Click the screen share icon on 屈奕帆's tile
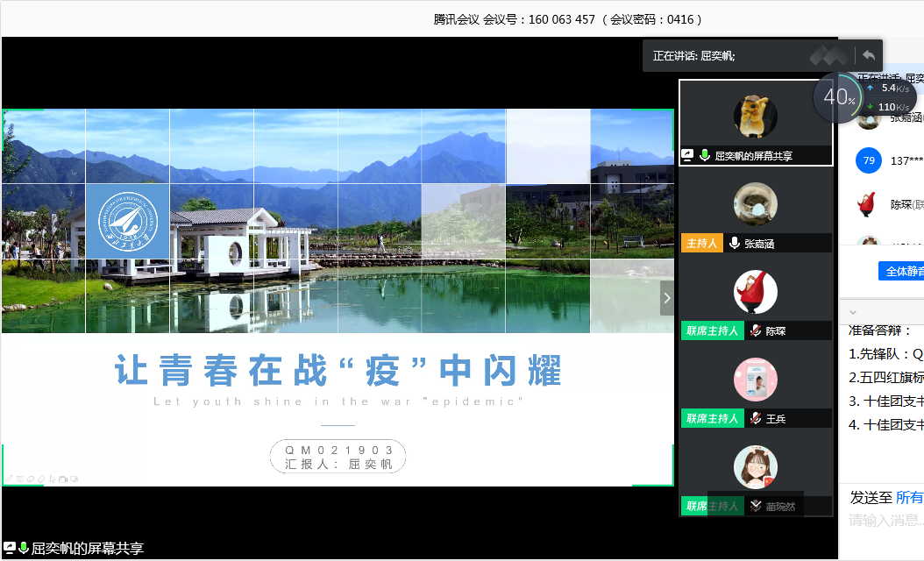This screenshot has height=561, width=924. click(x=687, y=155)
